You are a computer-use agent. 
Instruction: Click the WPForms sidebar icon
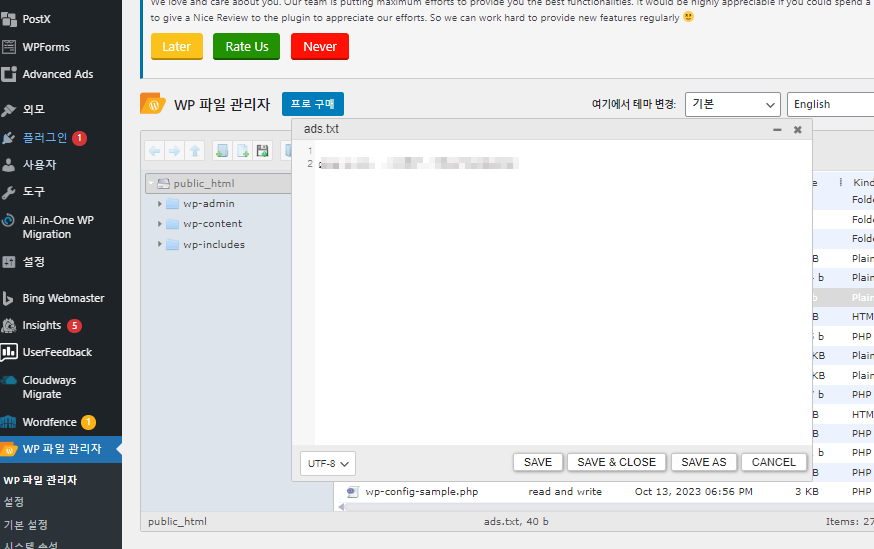9,47
